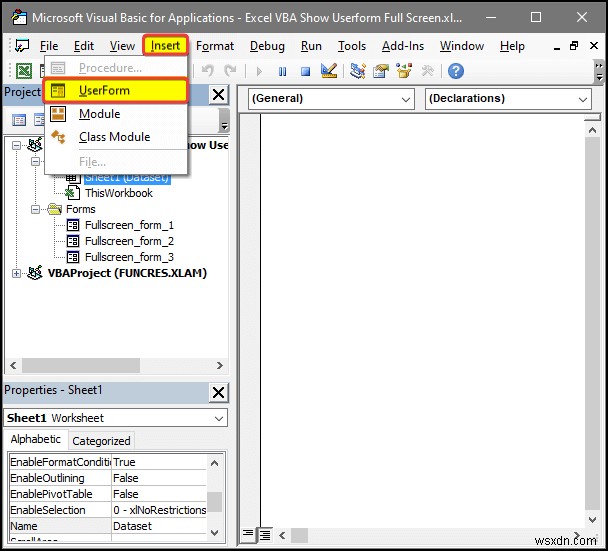
Task: Select Fullscreen_form_2 in the project tree
Action: [x=129, y=241]
